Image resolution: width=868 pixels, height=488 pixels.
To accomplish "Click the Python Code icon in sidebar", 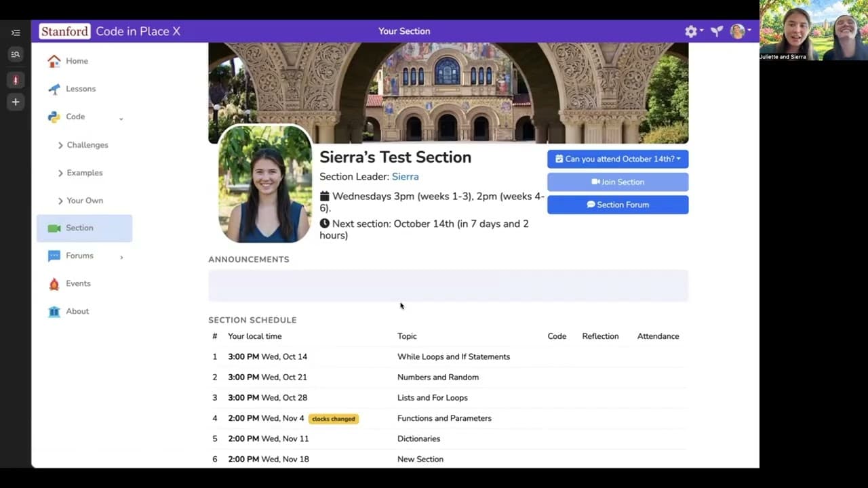I will [x=54, y=117].
